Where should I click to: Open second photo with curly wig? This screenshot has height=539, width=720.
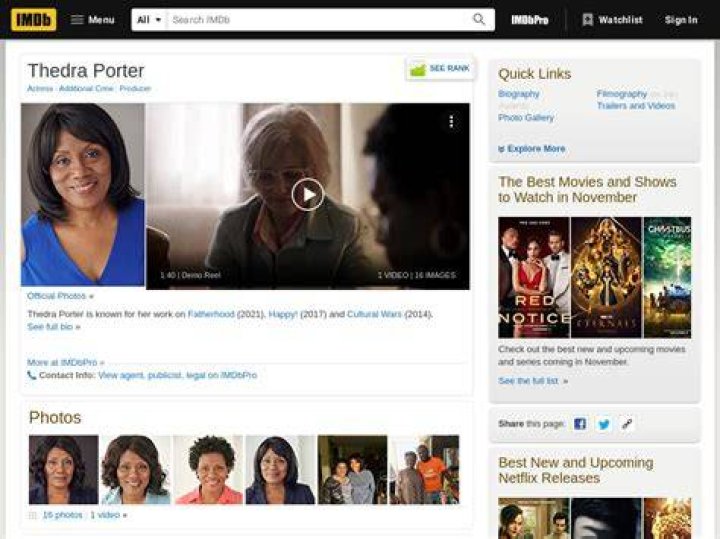coord(135,469)
